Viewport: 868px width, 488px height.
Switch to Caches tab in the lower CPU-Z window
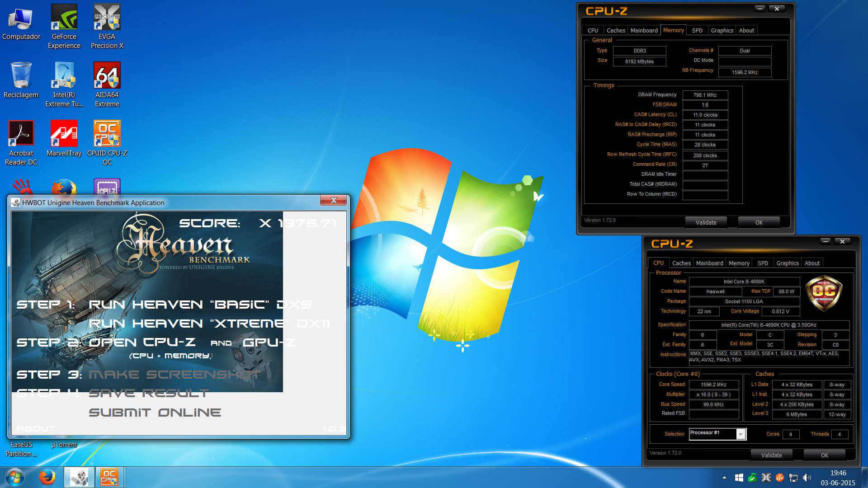681,263
